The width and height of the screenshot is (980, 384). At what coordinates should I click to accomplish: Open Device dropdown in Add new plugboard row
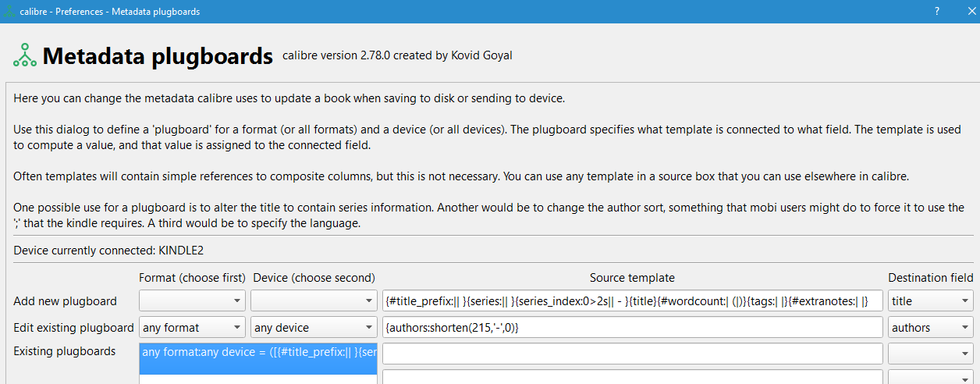click(314, 300)
